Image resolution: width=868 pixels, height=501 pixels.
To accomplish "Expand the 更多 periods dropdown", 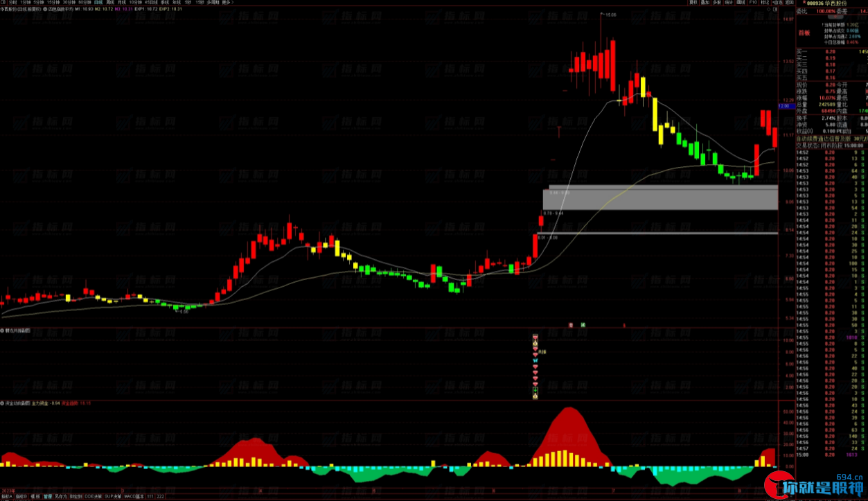I will 227,3.
